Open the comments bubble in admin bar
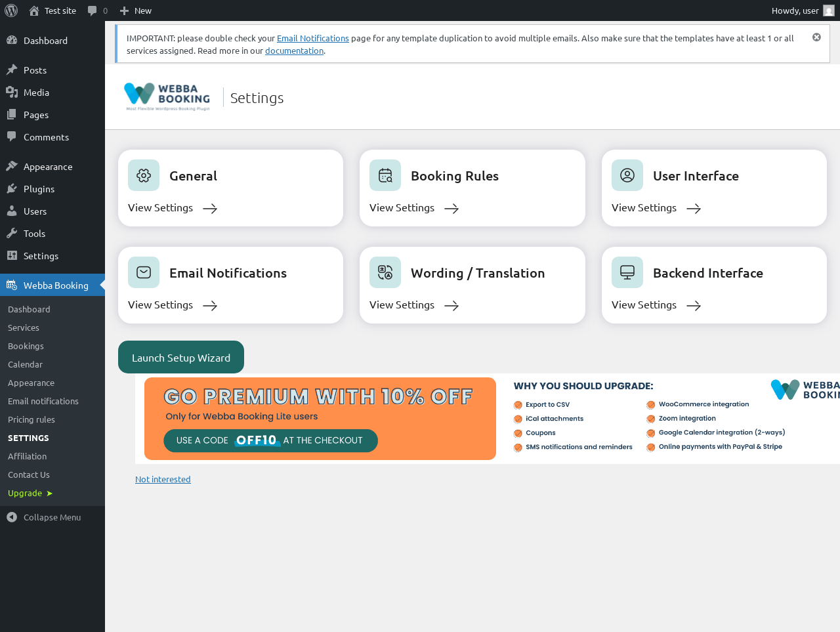Image resolution: width=840 pixels, height=632 pixels. coord(93,11)
